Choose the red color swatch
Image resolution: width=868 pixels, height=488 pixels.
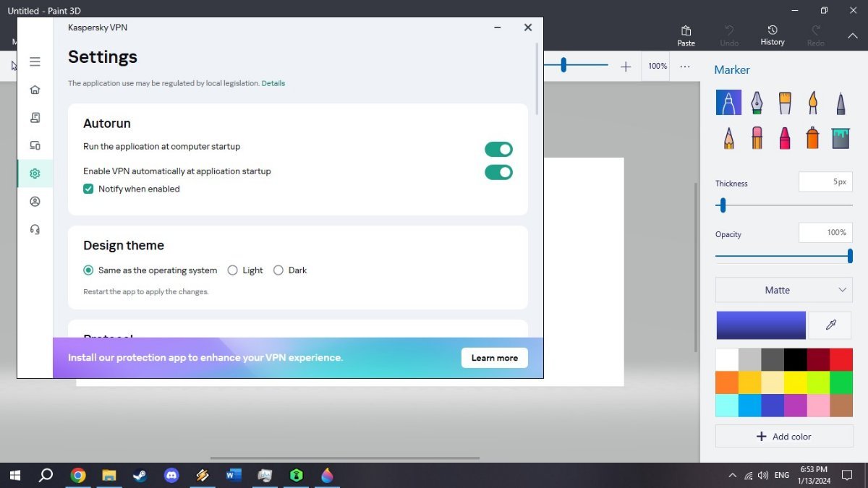pyautogui.click(x=841, y=360)
